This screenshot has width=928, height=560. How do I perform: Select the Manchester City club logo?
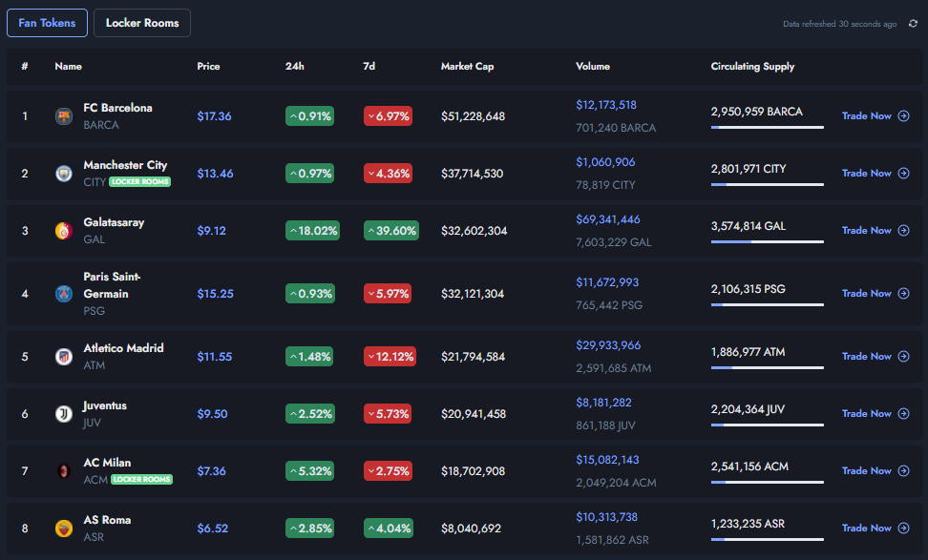(64, 174)
